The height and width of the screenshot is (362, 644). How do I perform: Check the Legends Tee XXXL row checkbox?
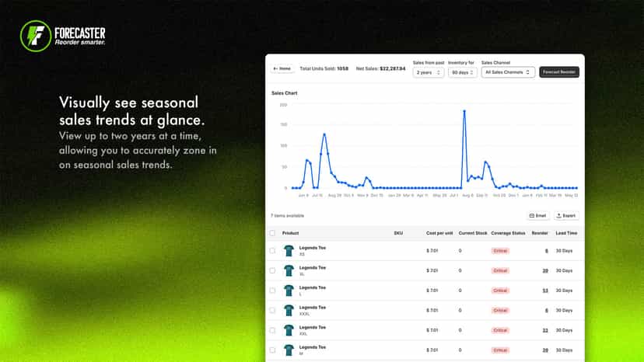pos(272,310)
